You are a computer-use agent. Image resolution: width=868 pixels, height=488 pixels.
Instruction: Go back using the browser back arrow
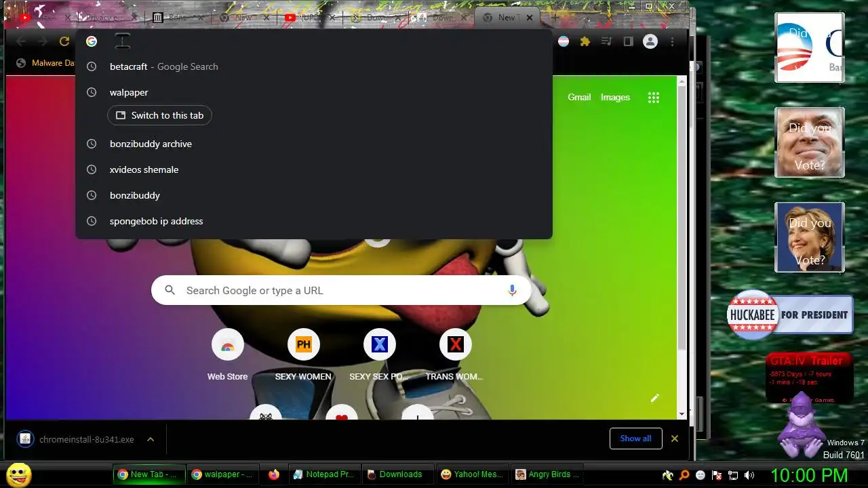click(x=21, y=41)
